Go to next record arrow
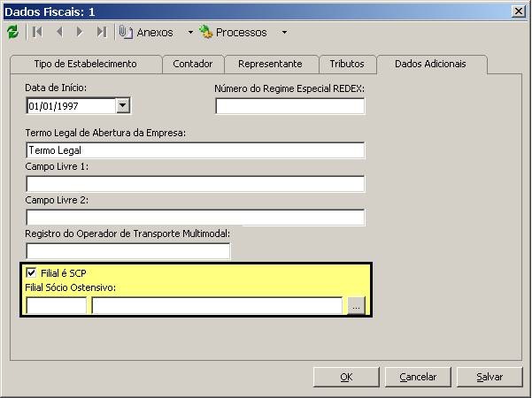The image size is (532, 398). [80, 32]
